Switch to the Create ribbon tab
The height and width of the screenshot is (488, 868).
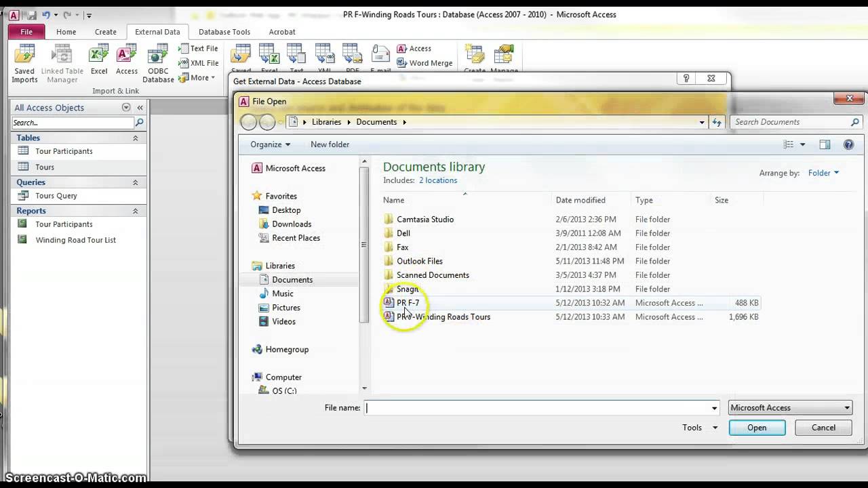[106, 32]
